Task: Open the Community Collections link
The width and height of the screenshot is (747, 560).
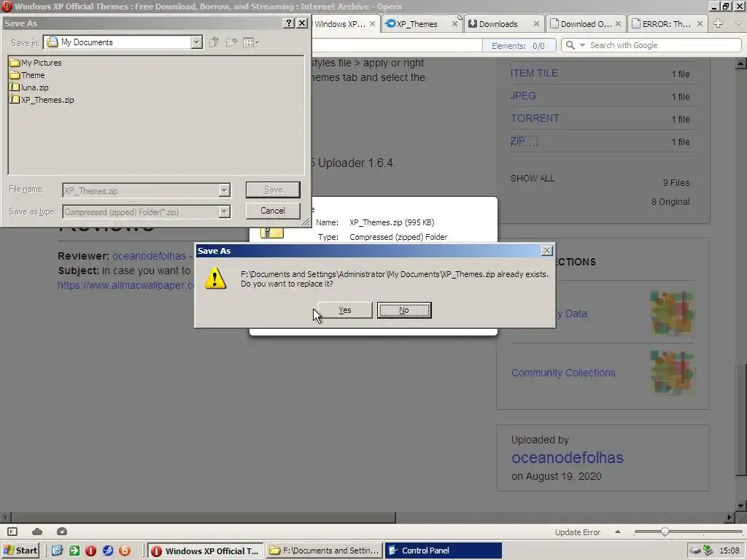Action: (564, 373)
